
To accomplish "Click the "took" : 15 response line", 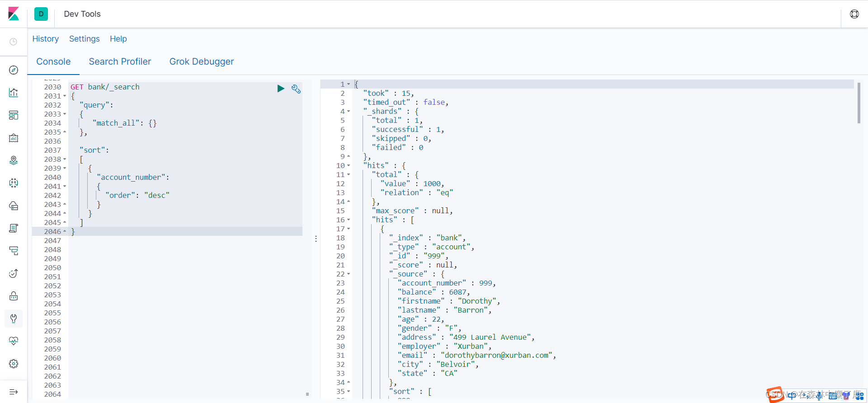I will (389, 93).
